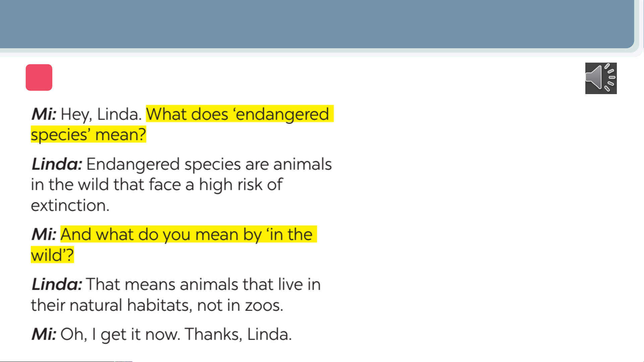
Task: Click the pink rounded square
Action: click(39, 77)
